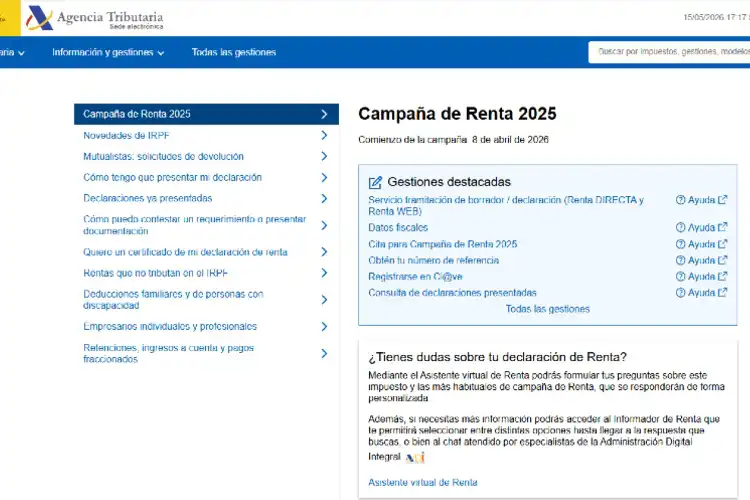
Task: Click chevron next to Cómo tengo que presentar
Action: [324, 178]
